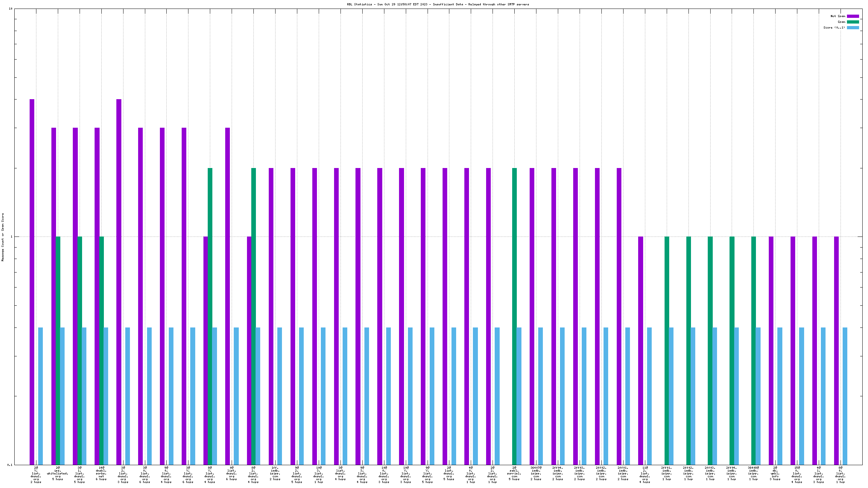
Task: Click the purple Not Spam legend swatch
Action: point(853,16)
